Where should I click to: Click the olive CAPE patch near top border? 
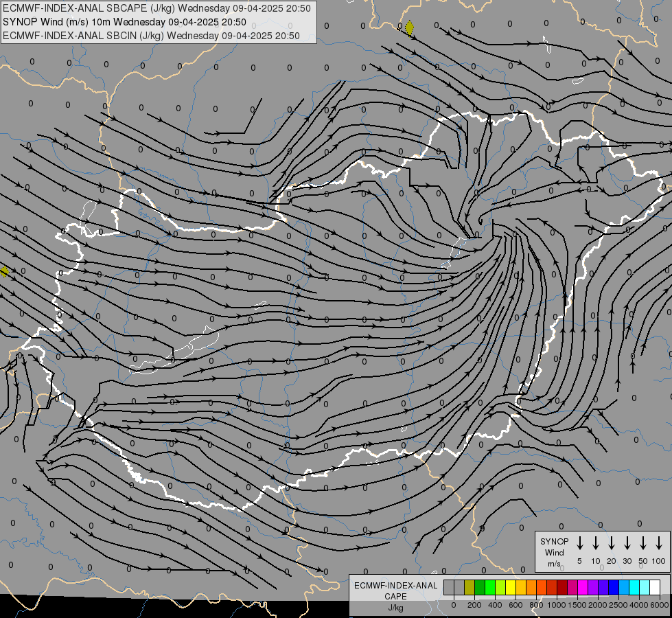(x=409, y=28)
